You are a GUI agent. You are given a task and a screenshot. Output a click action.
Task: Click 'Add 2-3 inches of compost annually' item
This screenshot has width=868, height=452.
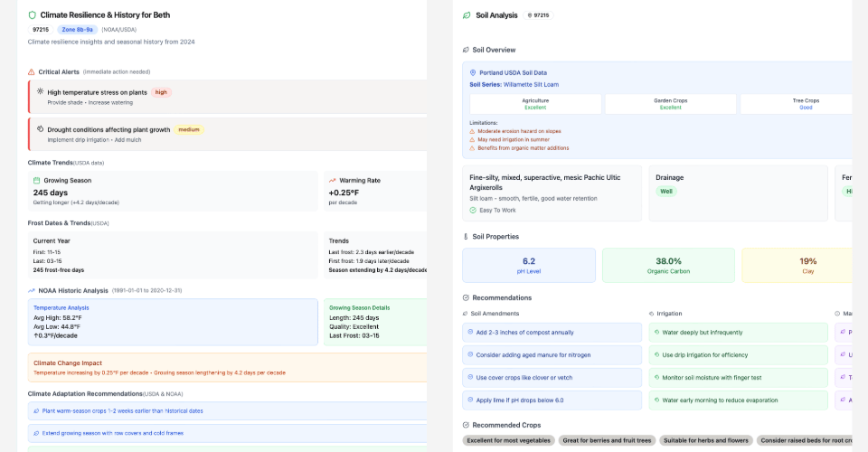552,332
